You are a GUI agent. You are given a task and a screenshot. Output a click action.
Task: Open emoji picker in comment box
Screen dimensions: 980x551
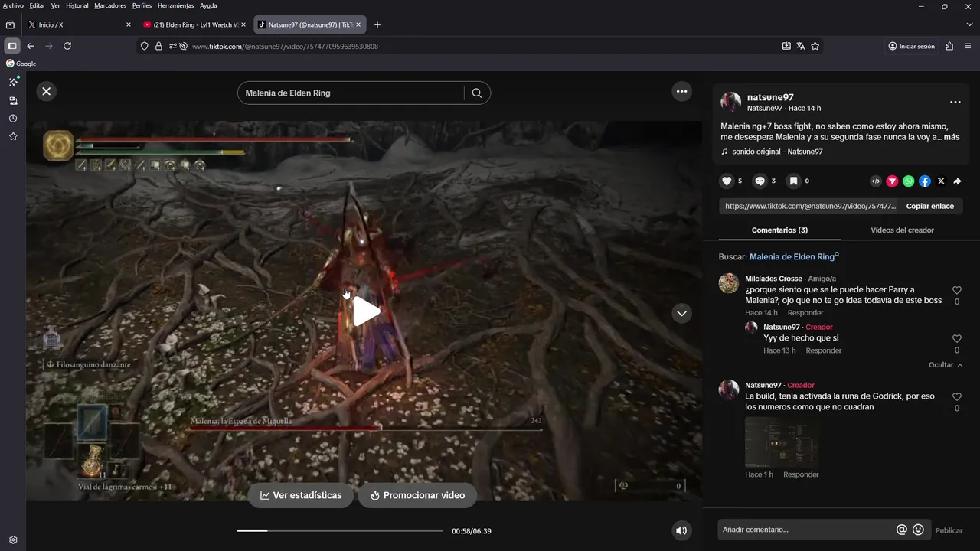pyautogui.click(x=918, y=530)
